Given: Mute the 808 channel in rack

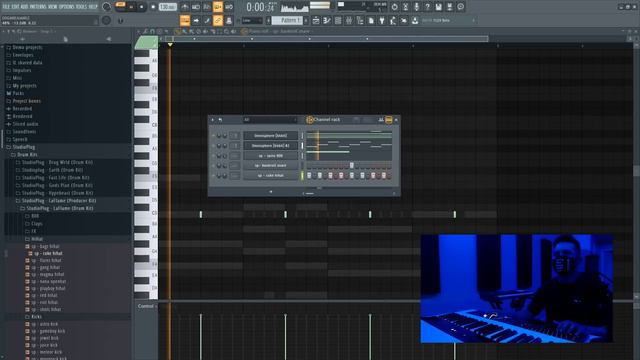Looking at the screenshot, I should [x=213, y=156].
